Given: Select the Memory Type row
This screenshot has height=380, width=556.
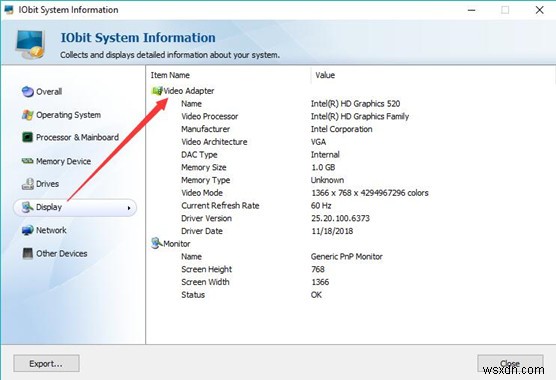Looking at the screenshot, I should click(x=205, y=180).
